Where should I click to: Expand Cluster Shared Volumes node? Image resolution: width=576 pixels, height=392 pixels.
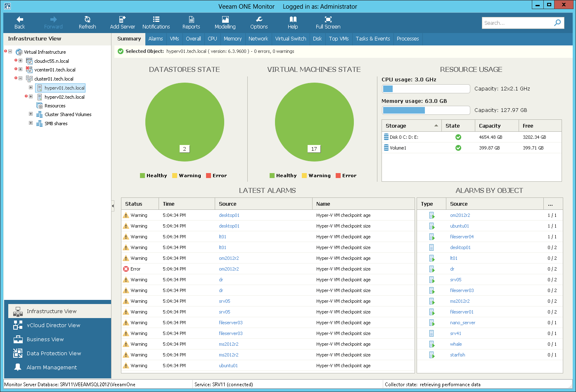coord(31,114)
